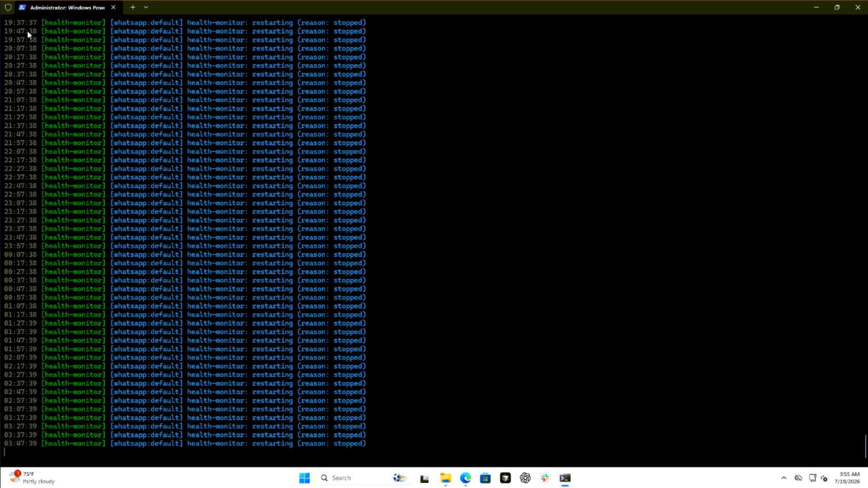Click the 00:37:38 timestamp in the log
This screenshot has width=868, height=488.
click(20, 280)
